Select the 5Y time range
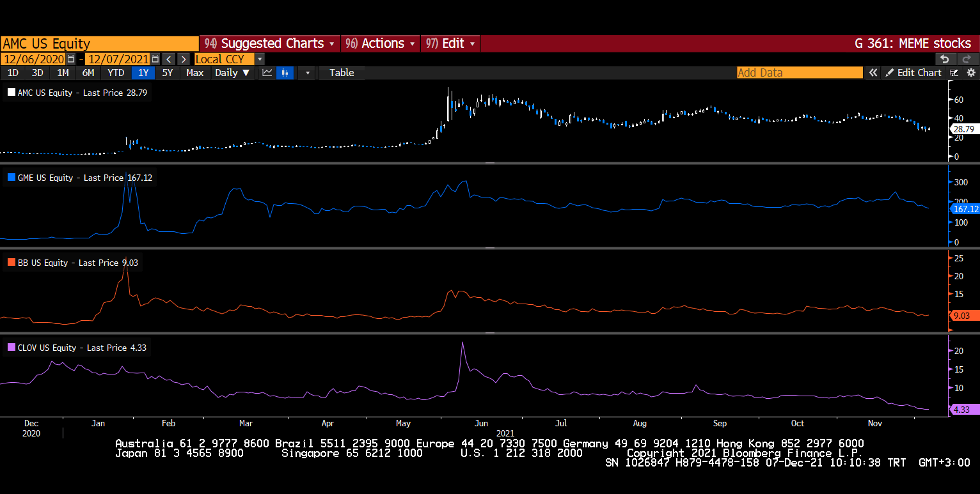This screenshot has height=494, width=980. point(168,73)
